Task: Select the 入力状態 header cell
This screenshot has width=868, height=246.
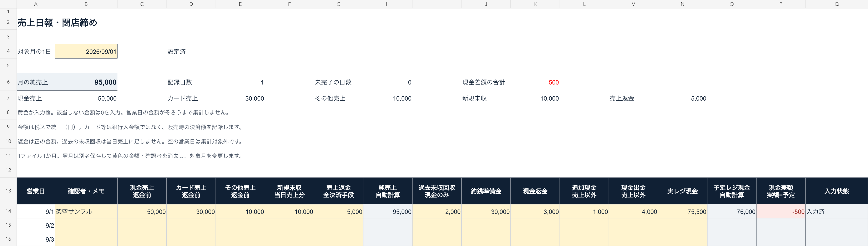Action: point(836,191)
